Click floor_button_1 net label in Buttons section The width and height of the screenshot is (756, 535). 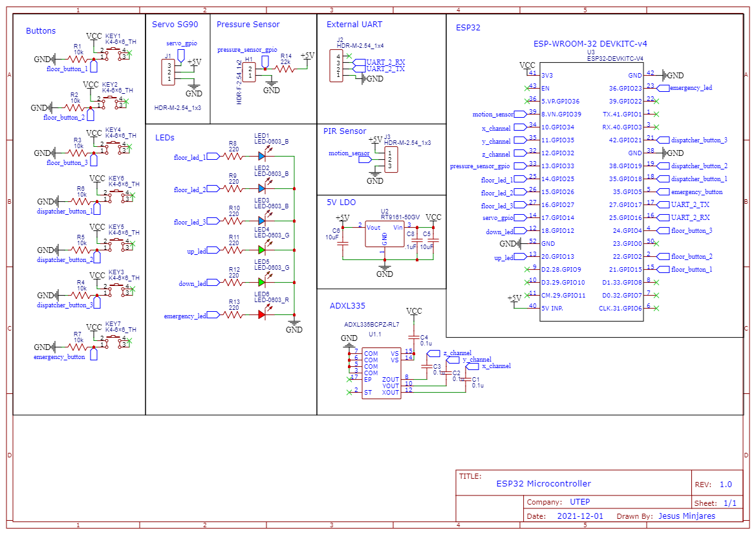coord(67,69)
